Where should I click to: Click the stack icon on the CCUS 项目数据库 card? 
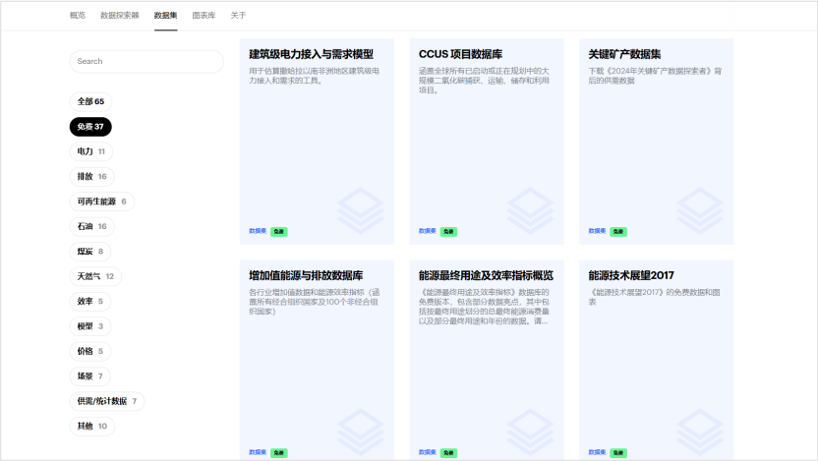click(x=530, y=210)
